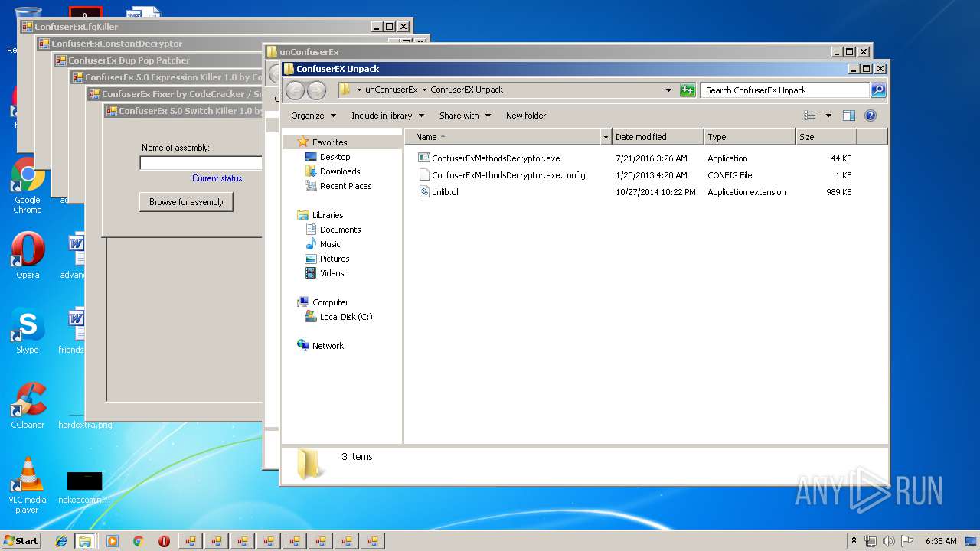Open Music library

pyautogui.click(x=330, y=244)
